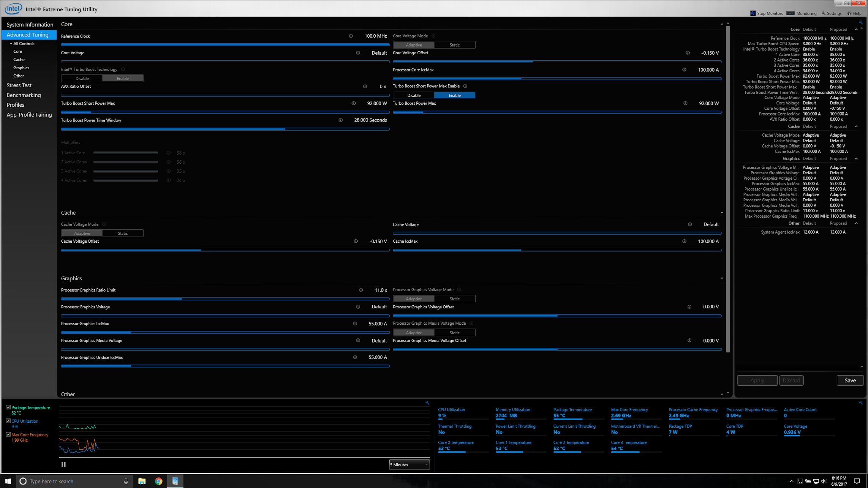Select Graphics under Advanced Tuning
The width and height of the screenshot is (868, 488).
[21, 68]
